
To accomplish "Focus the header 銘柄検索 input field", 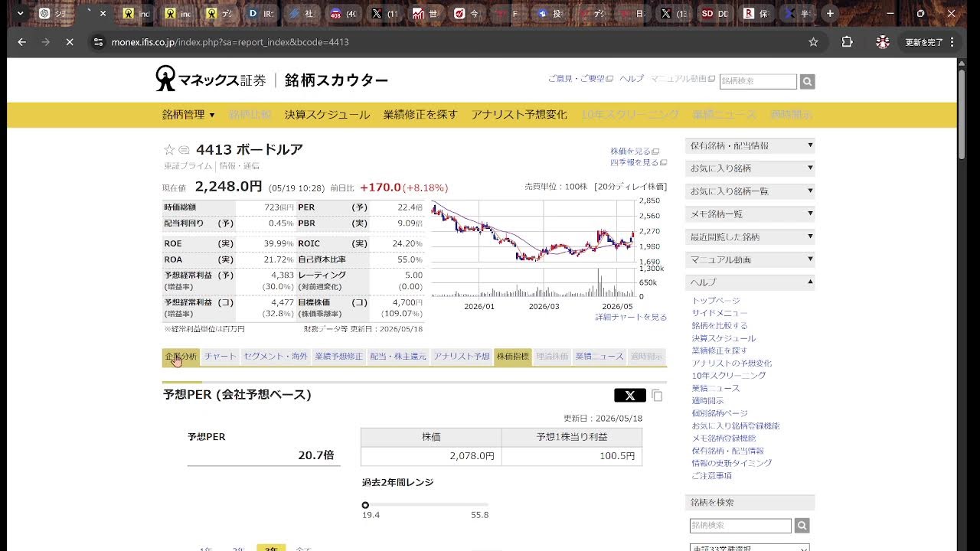I will coord(758,81).
